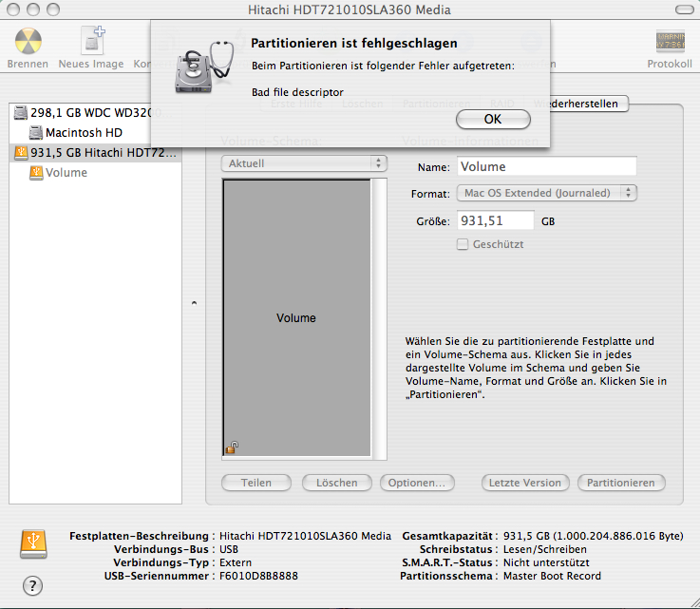Open the Volume-Schema Aktuell dropdown
Viewport: 700px width, 609px height.
pyautogui.click(x=304, y=163)
